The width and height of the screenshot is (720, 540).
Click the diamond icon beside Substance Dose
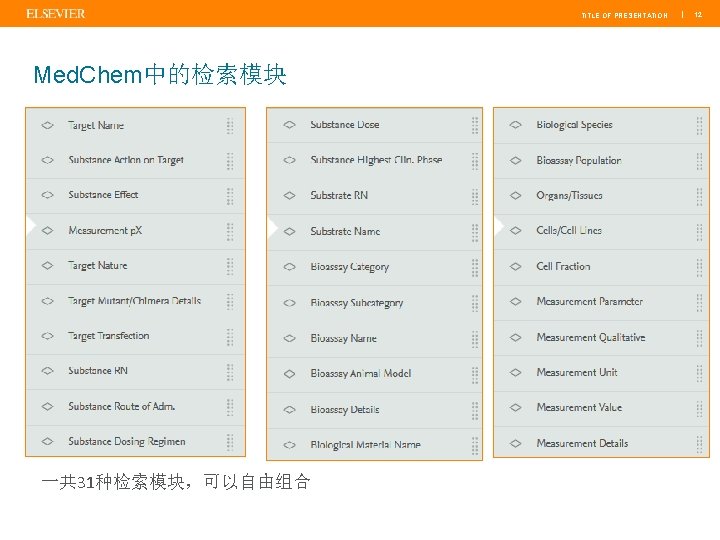point(289,124)
